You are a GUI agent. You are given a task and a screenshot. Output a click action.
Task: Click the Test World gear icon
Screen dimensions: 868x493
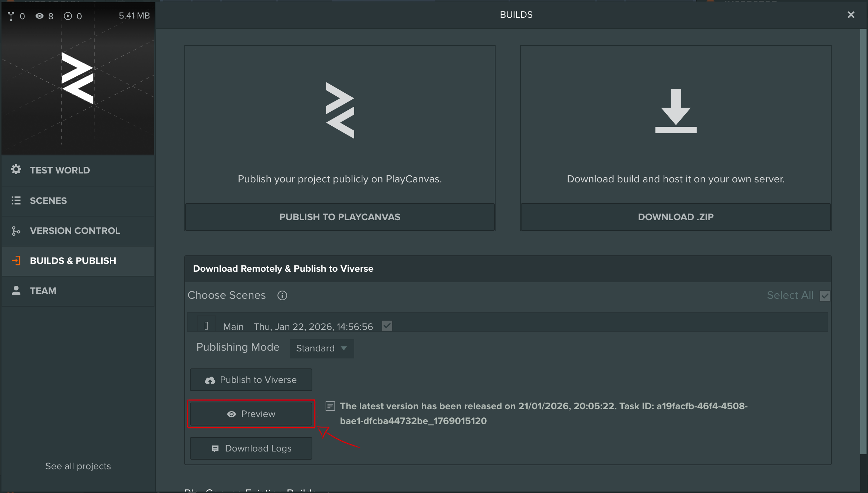pos(16,170)
